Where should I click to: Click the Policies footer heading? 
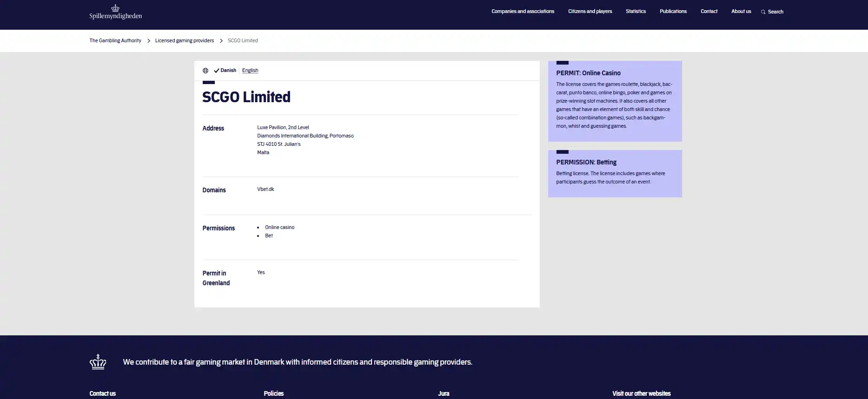pos(273,393)
